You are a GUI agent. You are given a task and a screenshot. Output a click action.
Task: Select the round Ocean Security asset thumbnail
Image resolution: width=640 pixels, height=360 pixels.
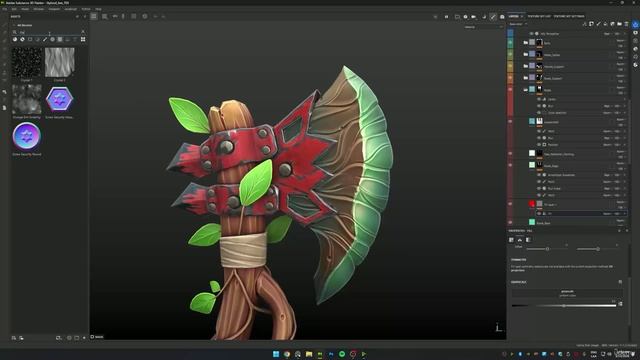tap(27, 136)
